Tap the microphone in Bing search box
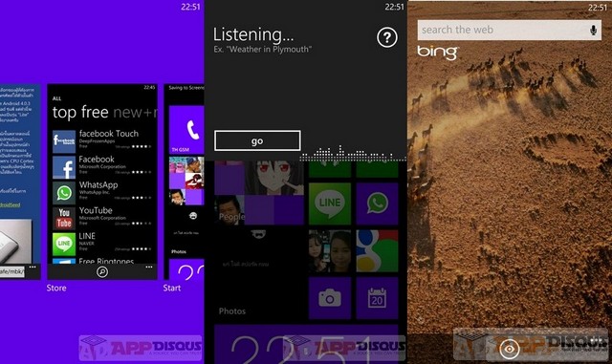Image resolution: width=612 pixels, height=364 pixels. tap(593, 30)
